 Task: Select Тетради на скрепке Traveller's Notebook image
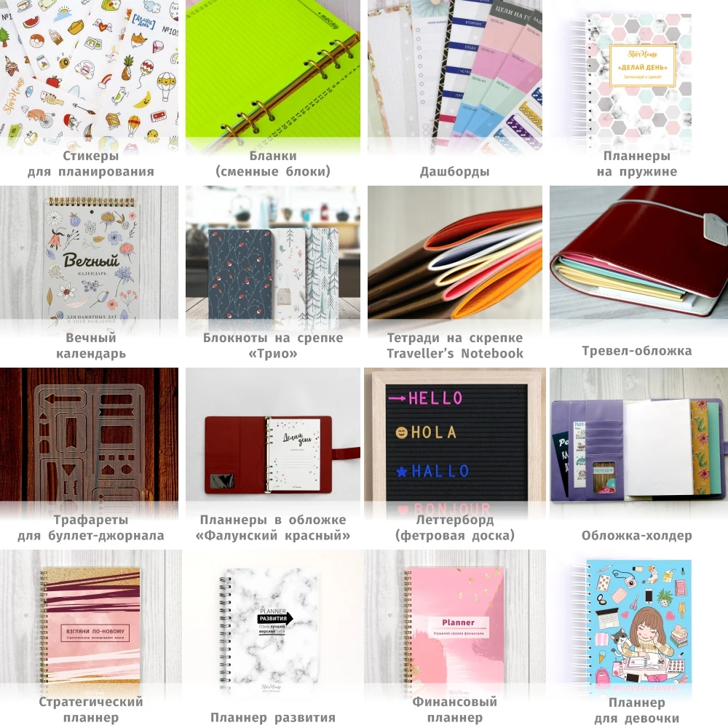(x=455, y=256)
